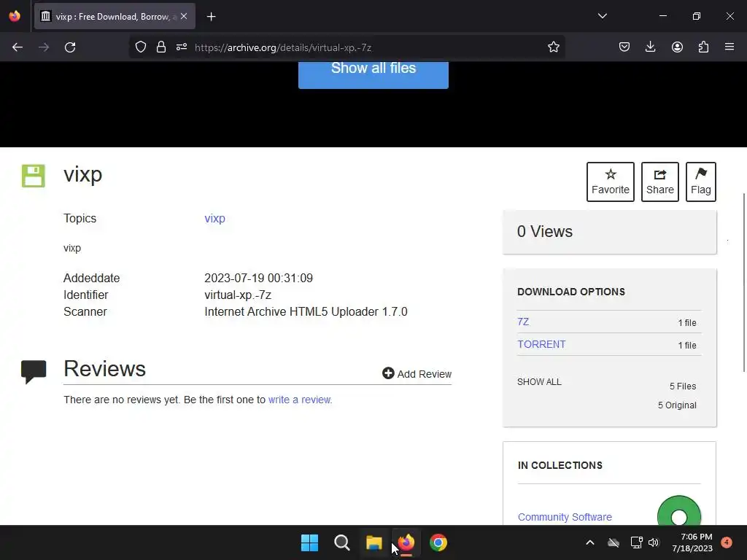
Task: Click Add Review
Action: pyautogui.click(x=417, y=374)
